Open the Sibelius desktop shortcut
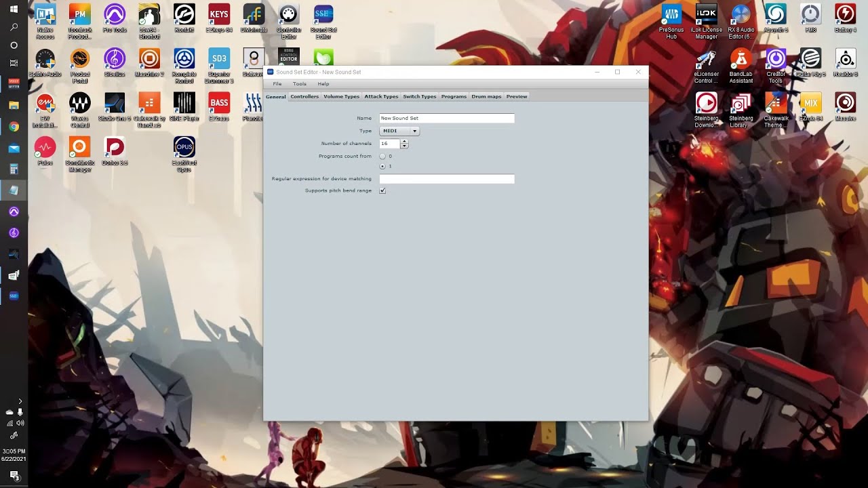The image size is (868, 488). click(115, 62)
